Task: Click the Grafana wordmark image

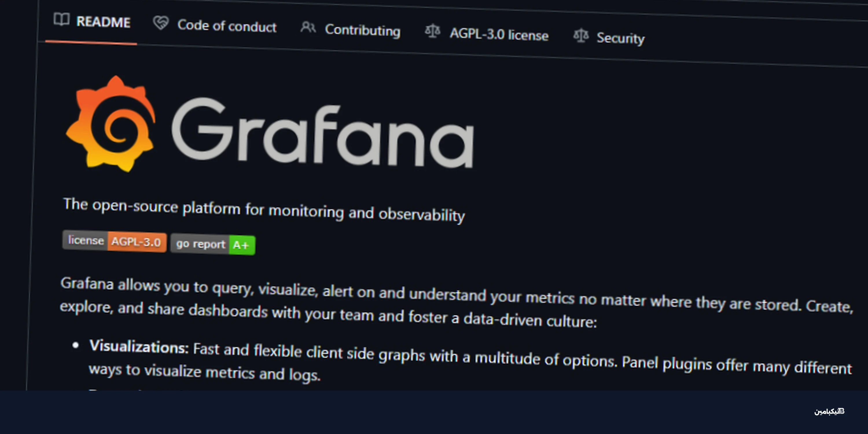Action: coord(323,133)
